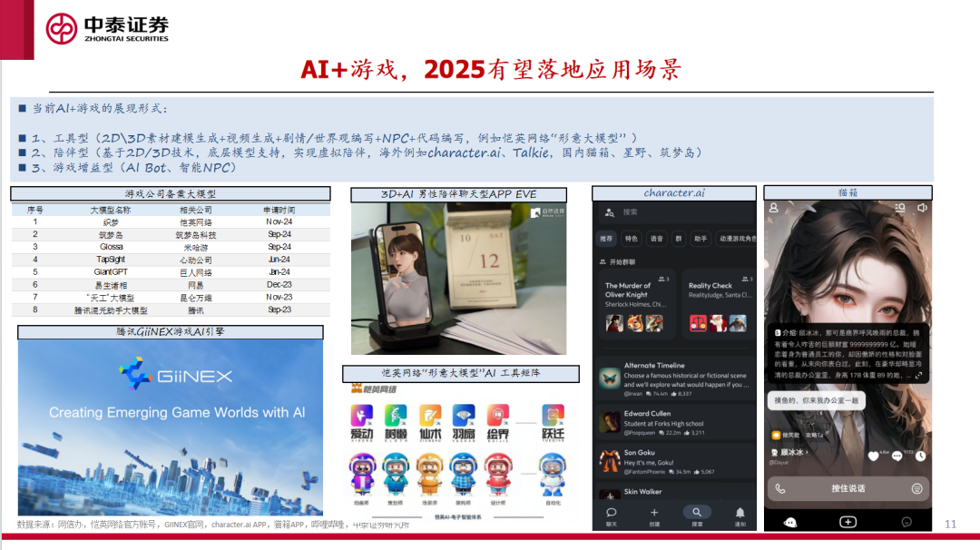980x550 pixels.
Task: Click the 爱动 app icon
Action: [x=362, y=415]
